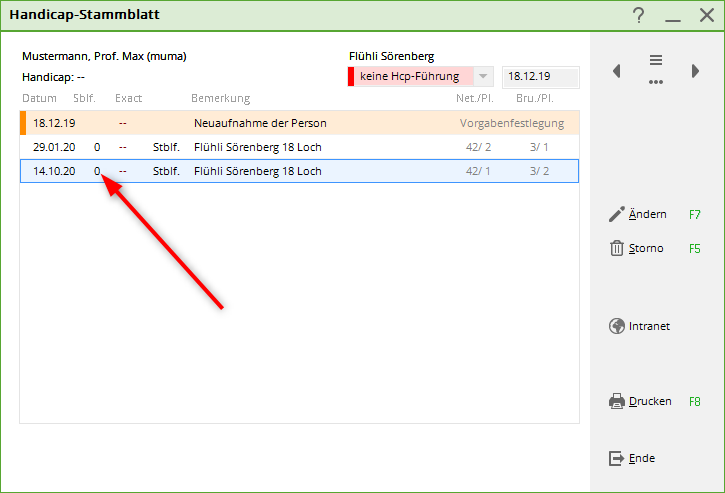The height and width of the screenshot is (493, 725).
Task: Click the Ende label text
Action: pos(642,458)
